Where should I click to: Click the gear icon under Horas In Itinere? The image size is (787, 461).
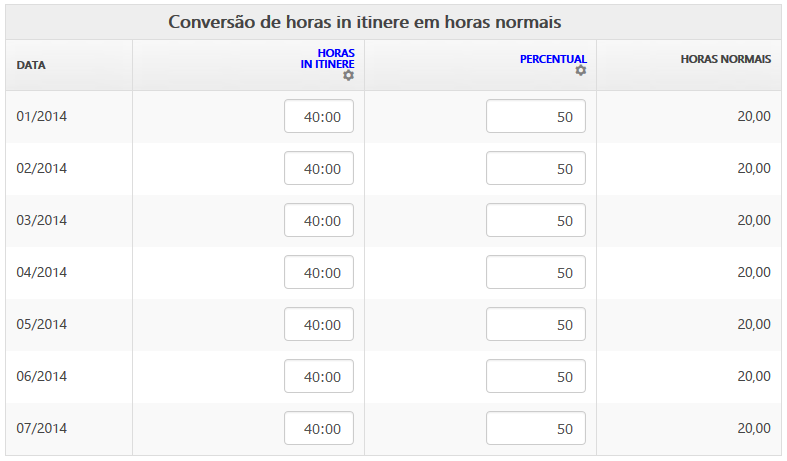pyautogui.click(x=348, y=75)
